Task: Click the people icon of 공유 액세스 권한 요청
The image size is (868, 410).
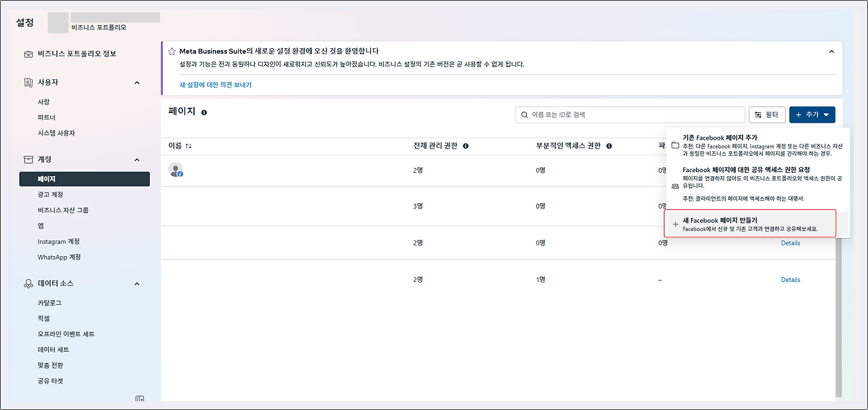Action: (x=675, y=186)
